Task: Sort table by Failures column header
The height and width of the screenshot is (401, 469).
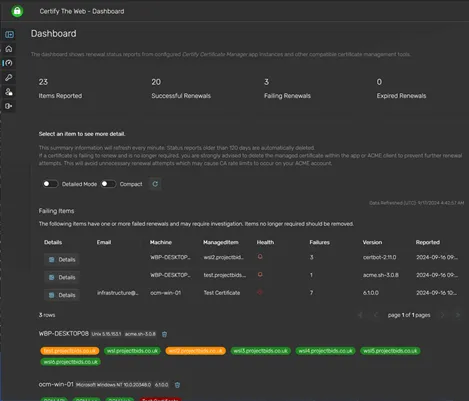Action: click(x=320, y=242)
